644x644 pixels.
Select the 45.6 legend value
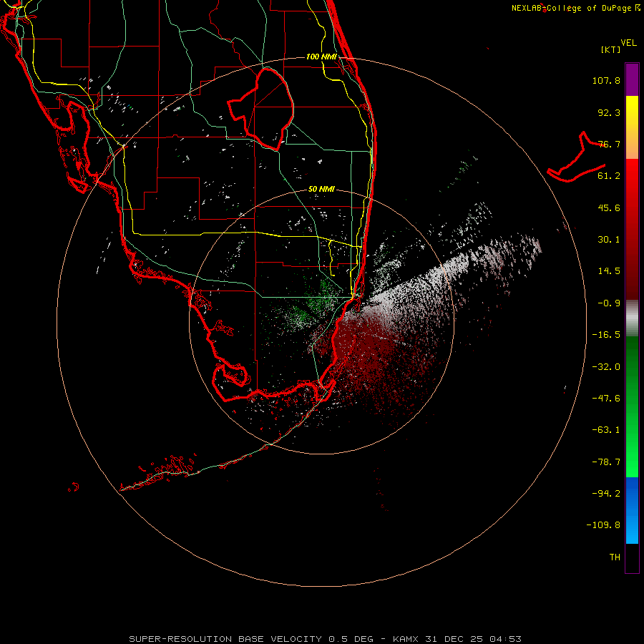609,208
